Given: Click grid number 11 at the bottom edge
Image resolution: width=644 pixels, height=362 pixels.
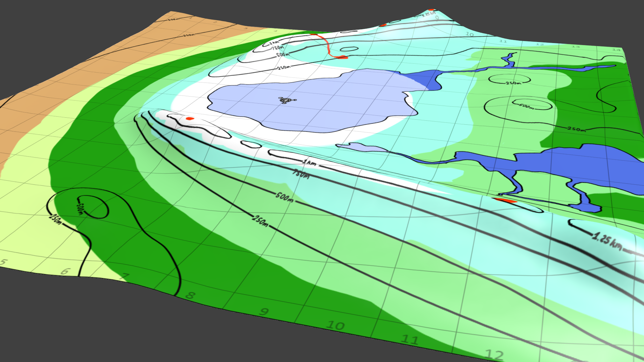Looking at the screenshot, I should (x=410, y=340).
